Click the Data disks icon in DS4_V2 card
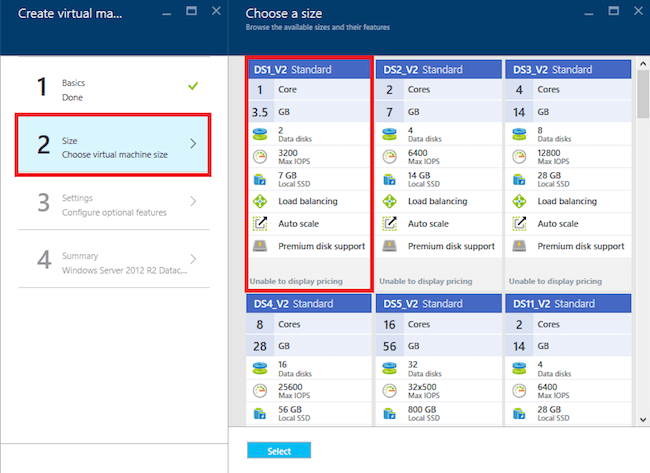This screenshot has height=473, width=650. 260,368
